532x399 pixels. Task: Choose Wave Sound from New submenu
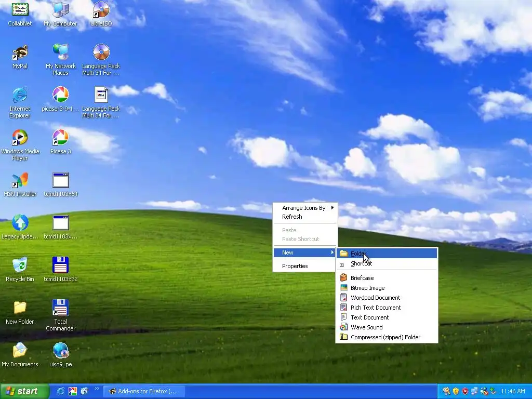tap(387, 327)
